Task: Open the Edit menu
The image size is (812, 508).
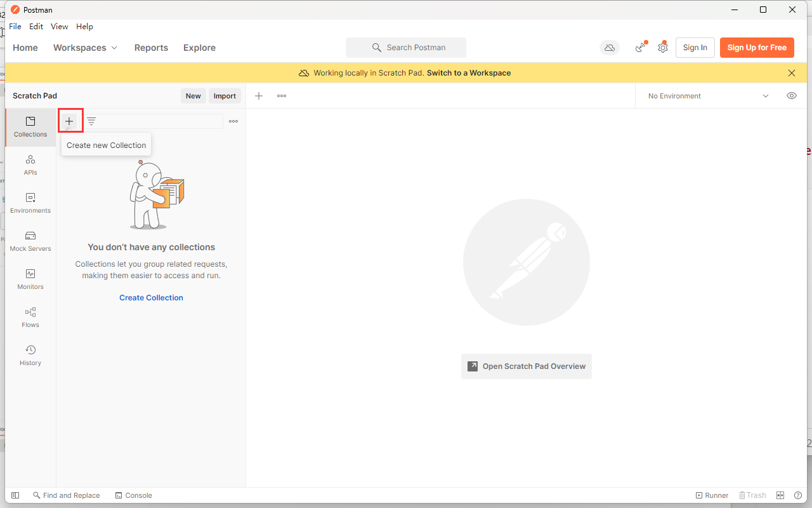Action: coord(36,27)
